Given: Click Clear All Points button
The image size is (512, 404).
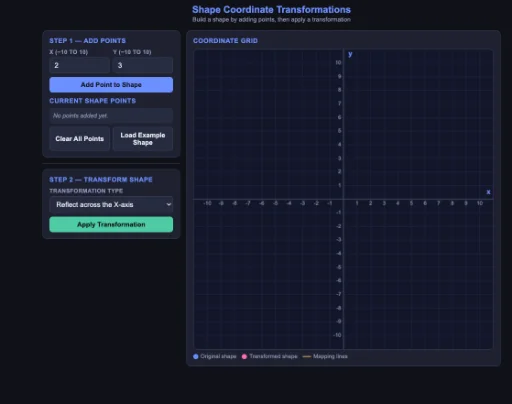Looking at the screenshot, I should [79, 139].
